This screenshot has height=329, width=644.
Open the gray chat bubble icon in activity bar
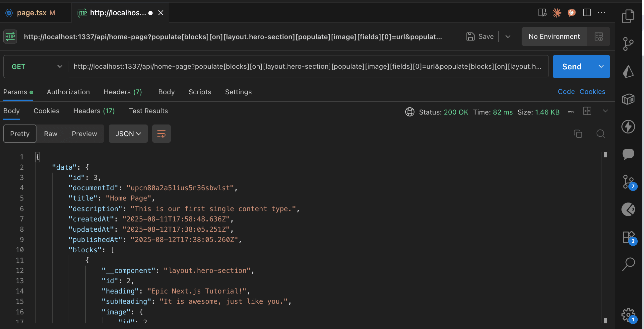[628, 154]
